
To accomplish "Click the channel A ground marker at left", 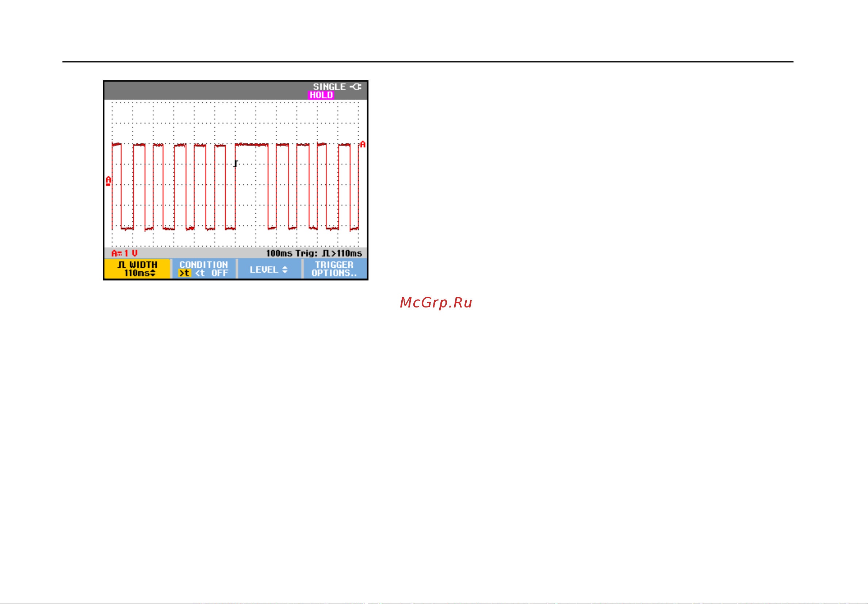I will click(x=108, y=181).
